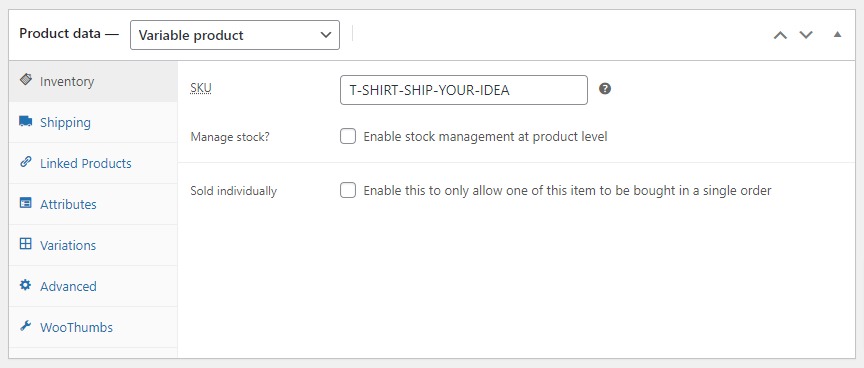This screenshot has width=864, height=368.
Task: Tick the Sold individually checkbox
Action: [348, 191]
